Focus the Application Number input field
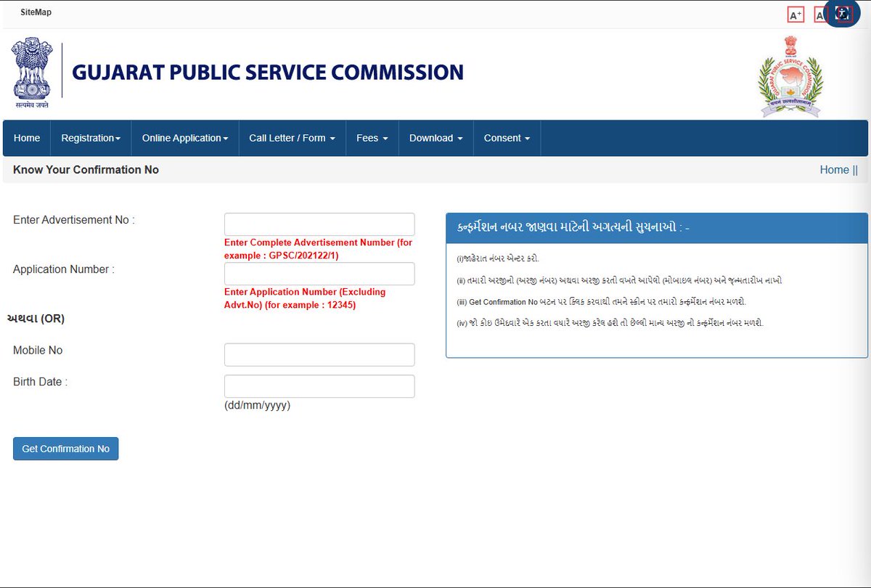This screenshot has height=588, width=871. [x=319, y=274]
